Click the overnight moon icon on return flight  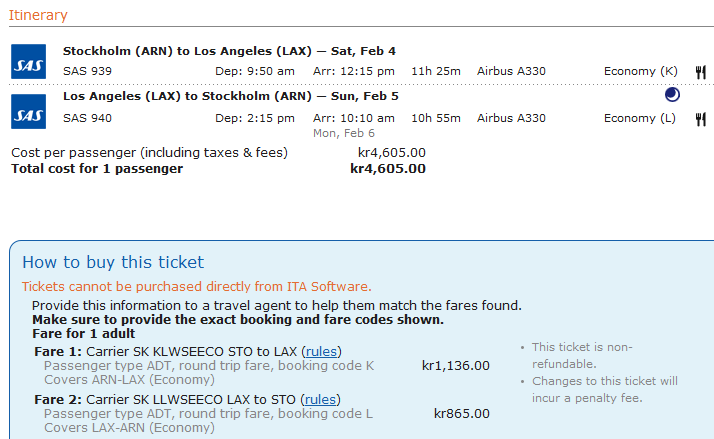tap(672, 95)
